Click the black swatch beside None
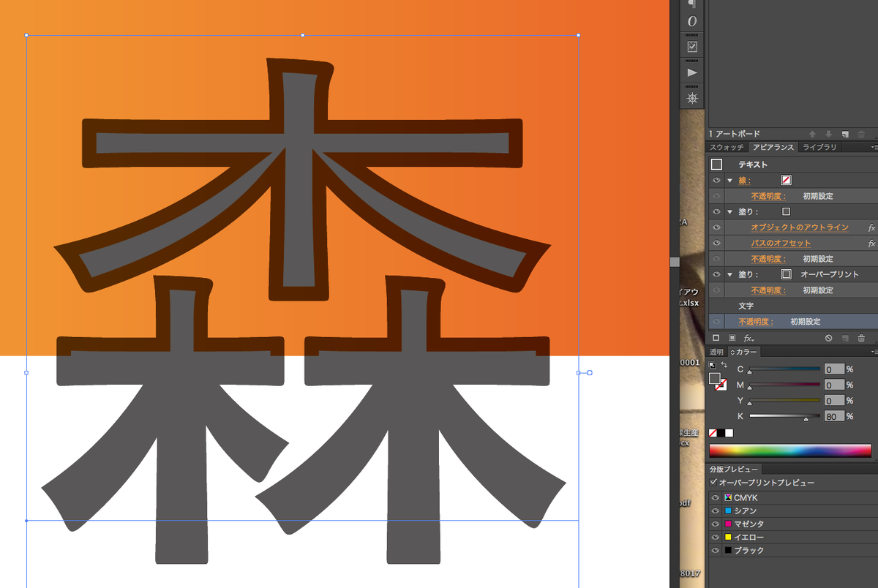The height and width of the screenshot is (588, 878). tap(721, 433)
